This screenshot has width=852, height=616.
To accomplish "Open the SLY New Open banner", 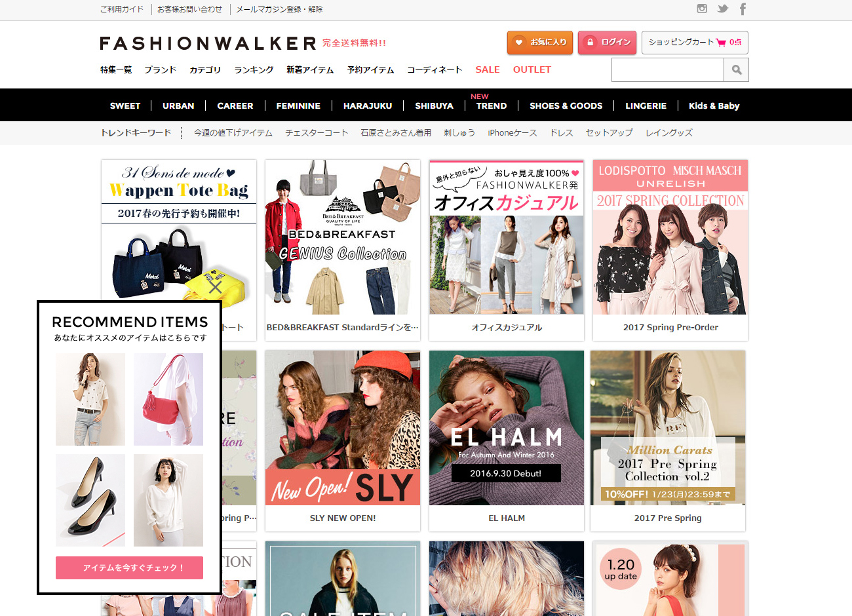I will (x=343, y=428).
